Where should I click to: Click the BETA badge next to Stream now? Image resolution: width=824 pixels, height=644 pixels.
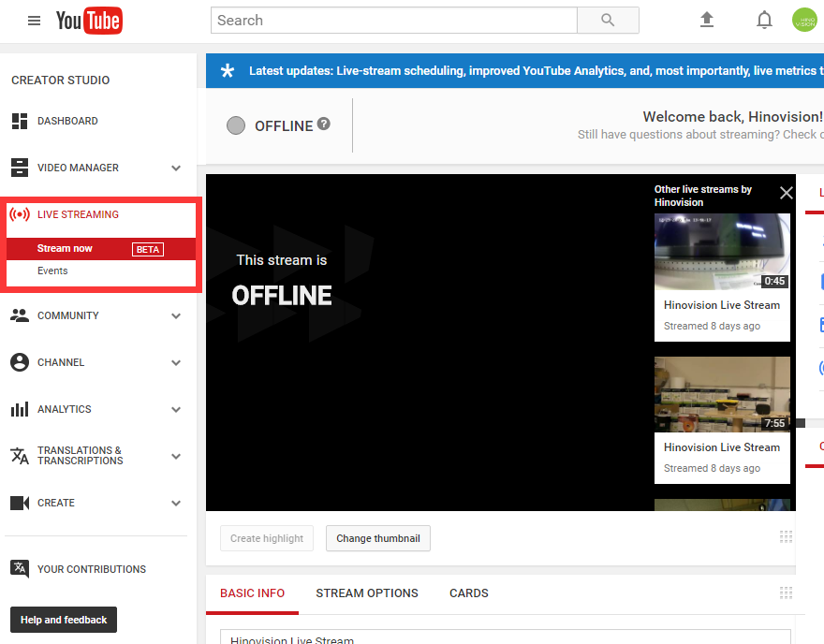pos(148,250)
